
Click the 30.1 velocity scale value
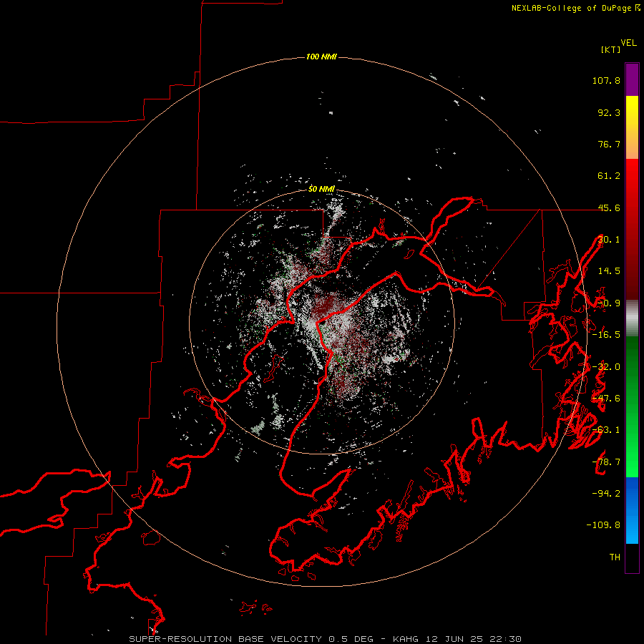[x=609, y=240]
